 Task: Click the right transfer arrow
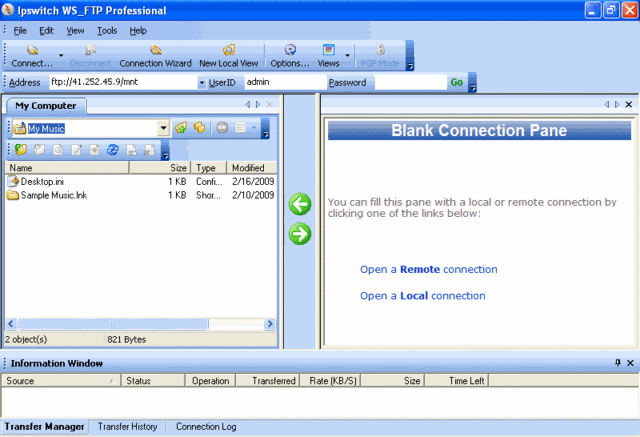click(300, 234)
